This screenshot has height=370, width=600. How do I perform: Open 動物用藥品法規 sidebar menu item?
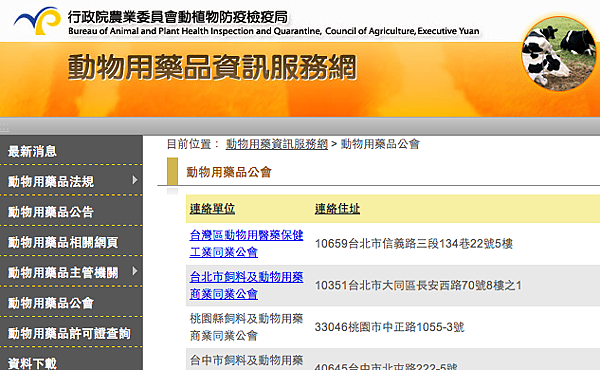click(x=51, y=181)
